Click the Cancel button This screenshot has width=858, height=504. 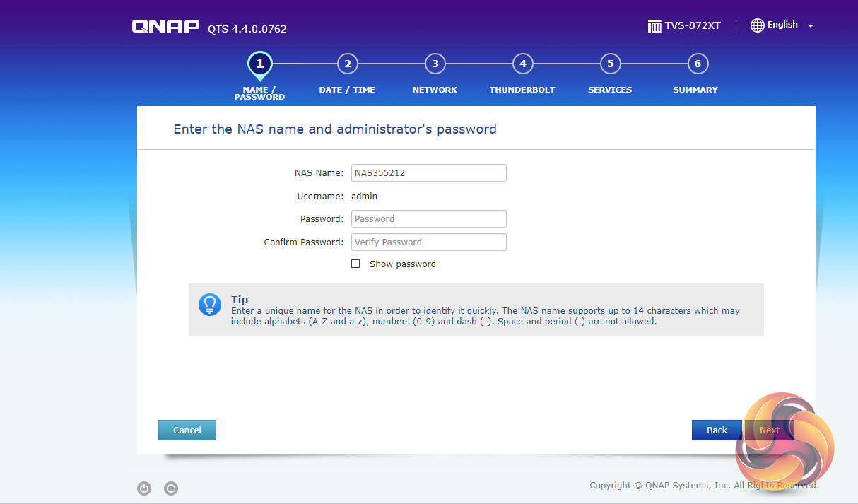point(187,430)
